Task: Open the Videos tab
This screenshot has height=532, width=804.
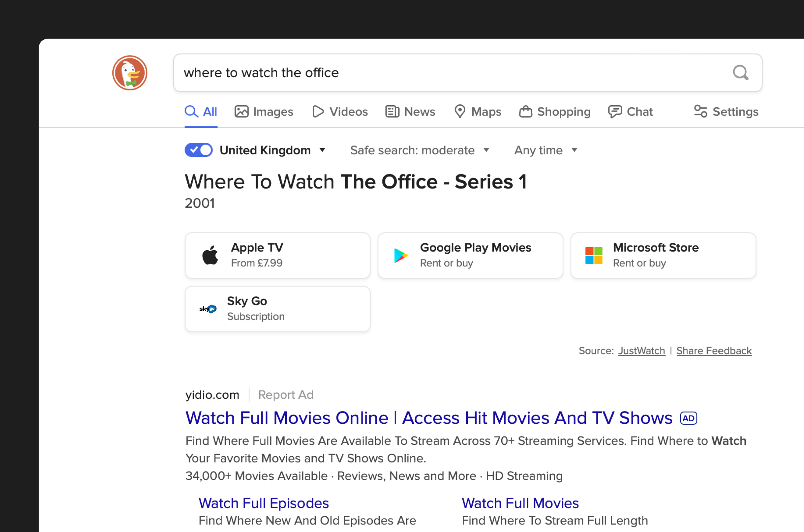Action: pos(340,112)
